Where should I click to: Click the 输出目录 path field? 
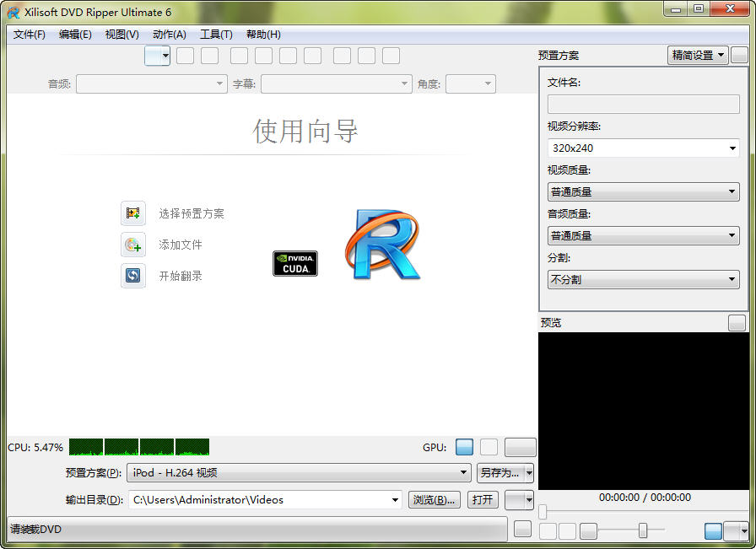pyautogui.click(x=260, y=499)
